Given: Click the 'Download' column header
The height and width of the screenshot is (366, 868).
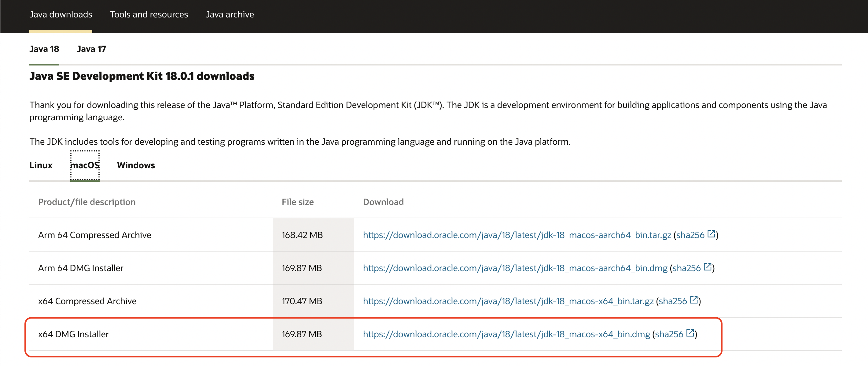Looking at the screenshot, I should point(383,202).
